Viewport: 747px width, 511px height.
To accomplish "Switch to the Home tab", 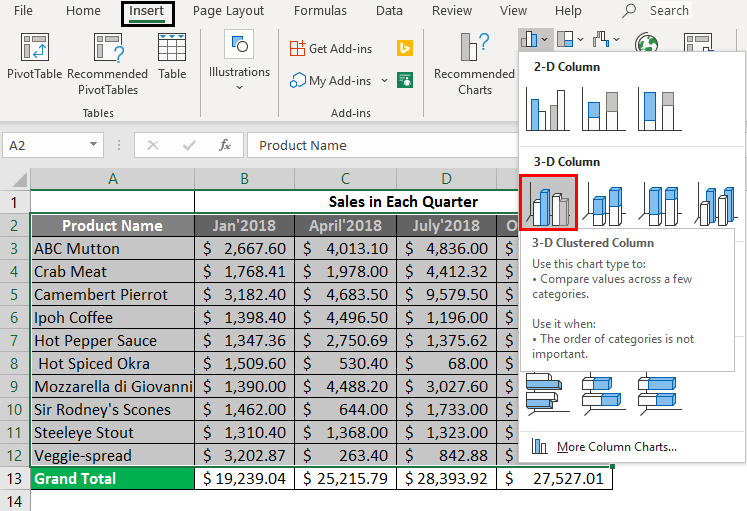I will pyautogui.click(x=83, y=11).
